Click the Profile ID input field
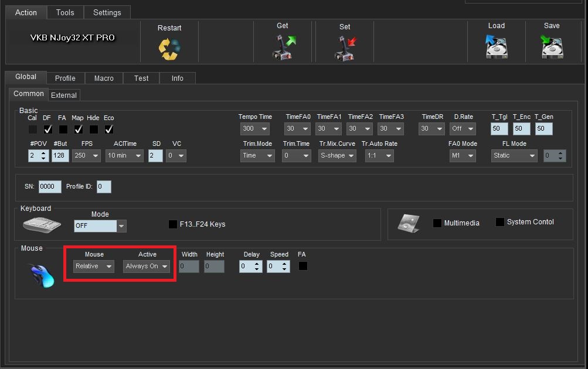 click(104, 187)
